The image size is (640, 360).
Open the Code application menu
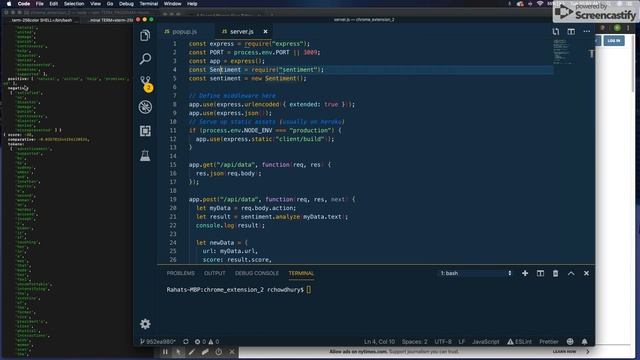(x=24, y=4)
